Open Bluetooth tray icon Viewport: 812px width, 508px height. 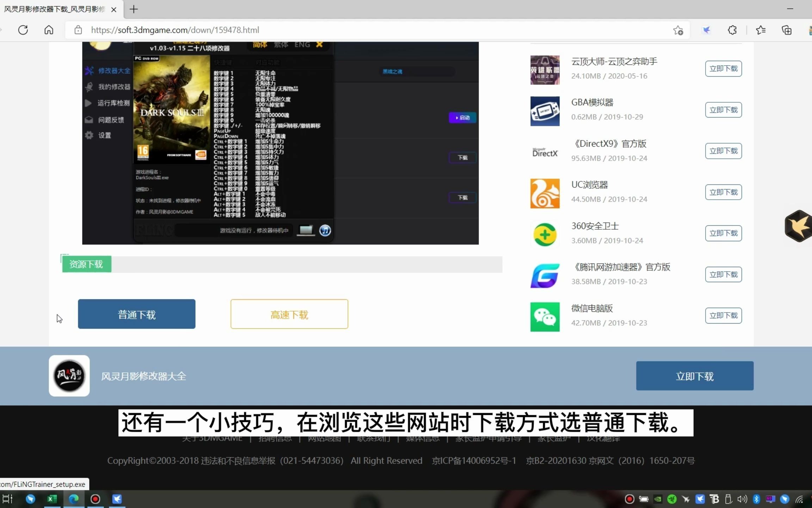point(756,499)
